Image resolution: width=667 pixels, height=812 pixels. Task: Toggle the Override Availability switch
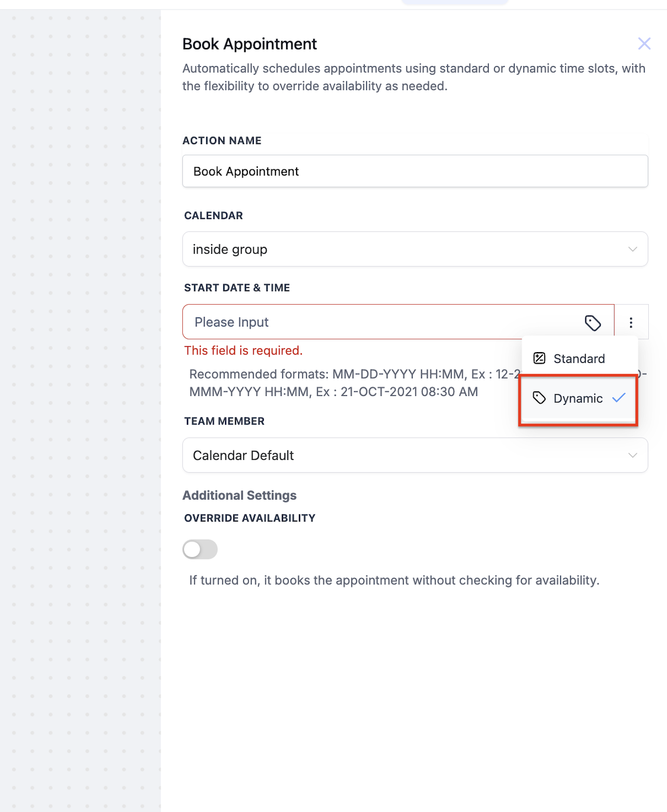pyautogui.click(x=200, y=550)
